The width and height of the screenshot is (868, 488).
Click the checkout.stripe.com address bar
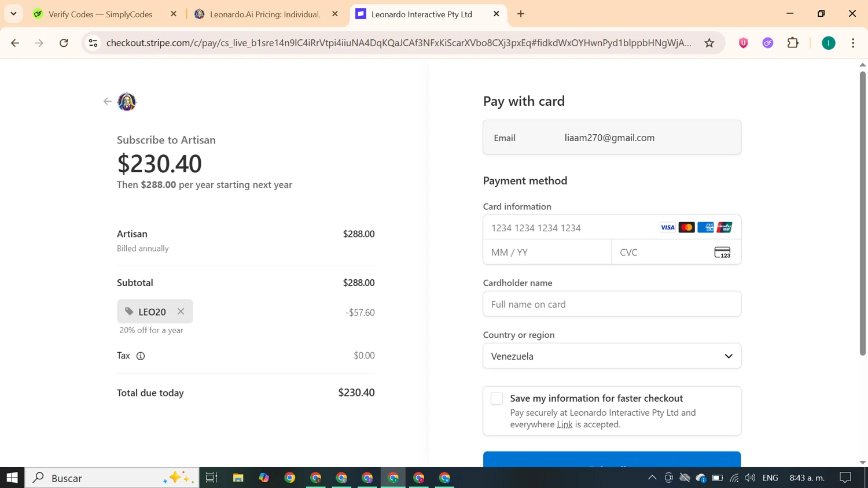pos(399,43)
